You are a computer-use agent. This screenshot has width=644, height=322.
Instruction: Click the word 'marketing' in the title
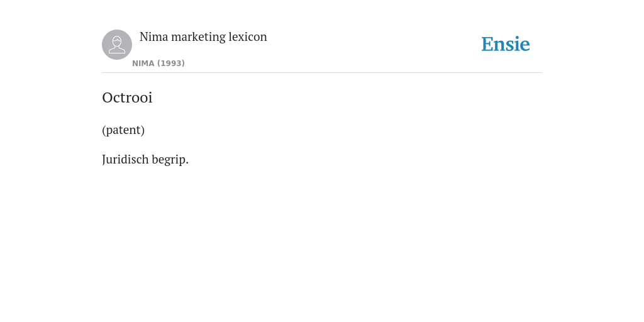[x=198, y=37]
